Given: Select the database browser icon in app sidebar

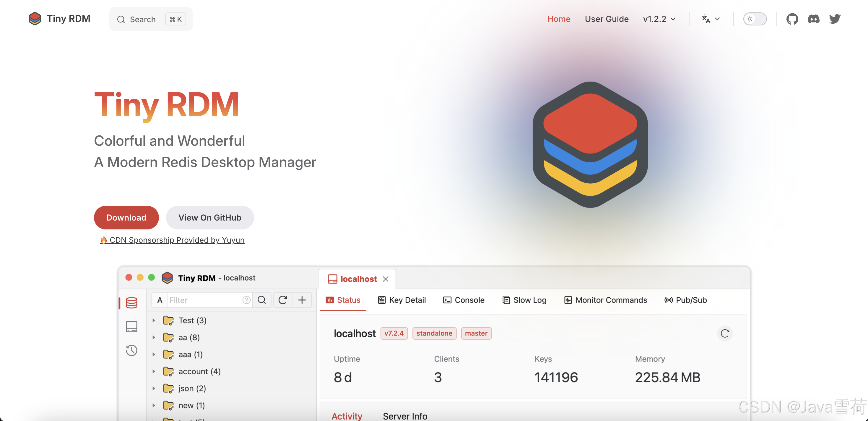Looking at the screenshot, I should click(132, 303).
